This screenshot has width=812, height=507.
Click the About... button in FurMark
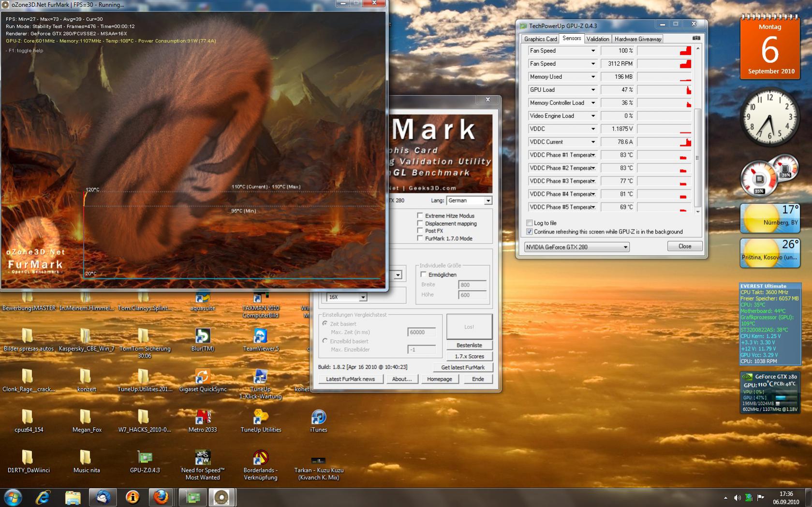point(402,379)
